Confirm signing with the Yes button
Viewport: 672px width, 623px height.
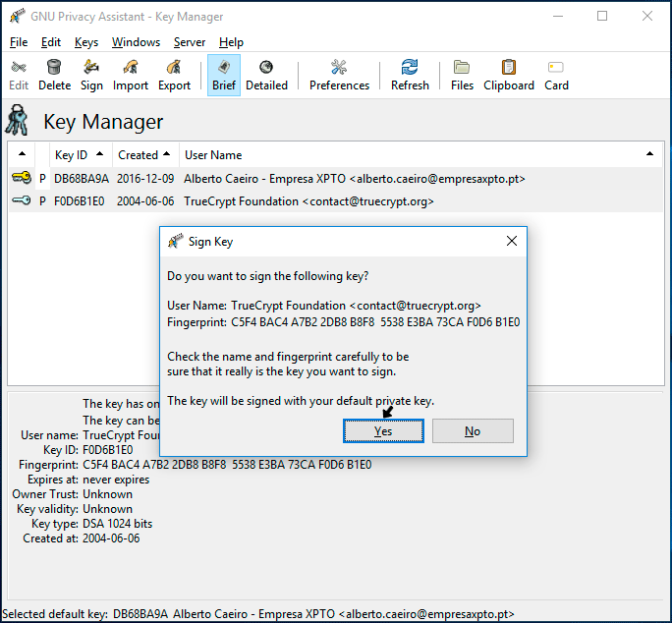click(x=383, y=431)
